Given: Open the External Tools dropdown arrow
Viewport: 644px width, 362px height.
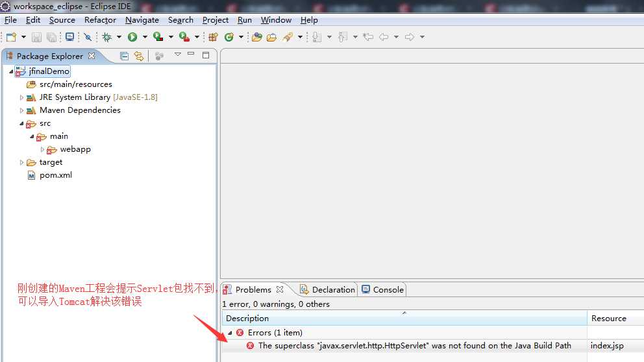Looking at the screenshot, I should (x=197, y=37).
